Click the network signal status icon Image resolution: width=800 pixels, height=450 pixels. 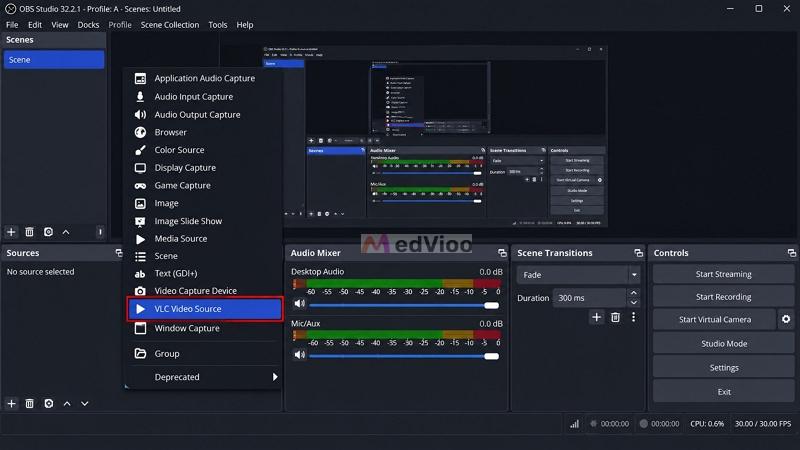574,423
